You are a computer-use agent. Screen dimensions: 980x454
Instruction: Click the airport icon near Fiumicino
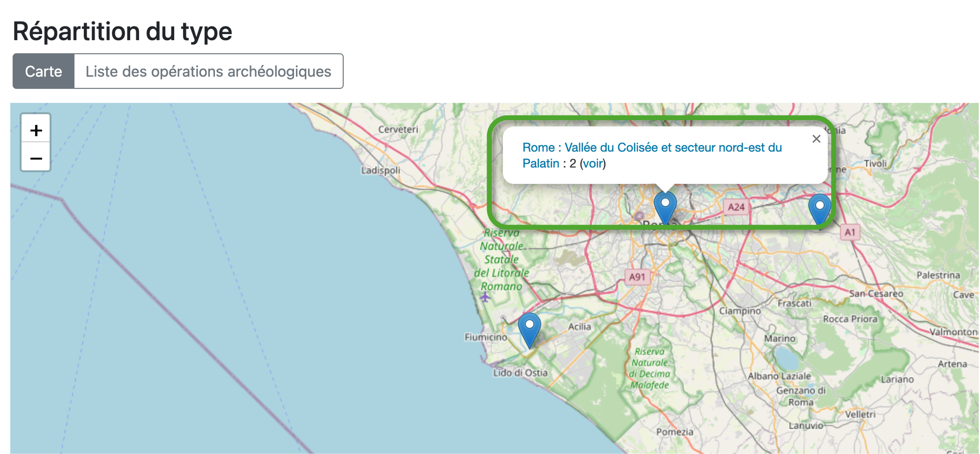point(485,297)
